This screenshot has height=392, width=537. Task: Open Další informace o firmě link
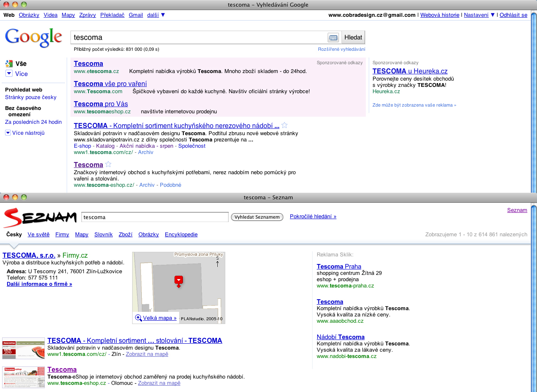click(39, 284)
